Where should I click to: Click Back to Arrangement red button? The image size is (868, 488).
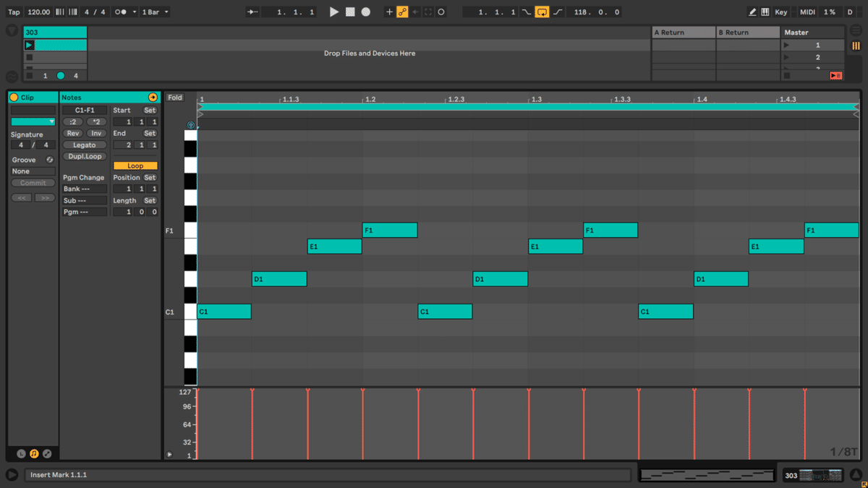pyautogui.click(x=836, y=75)
